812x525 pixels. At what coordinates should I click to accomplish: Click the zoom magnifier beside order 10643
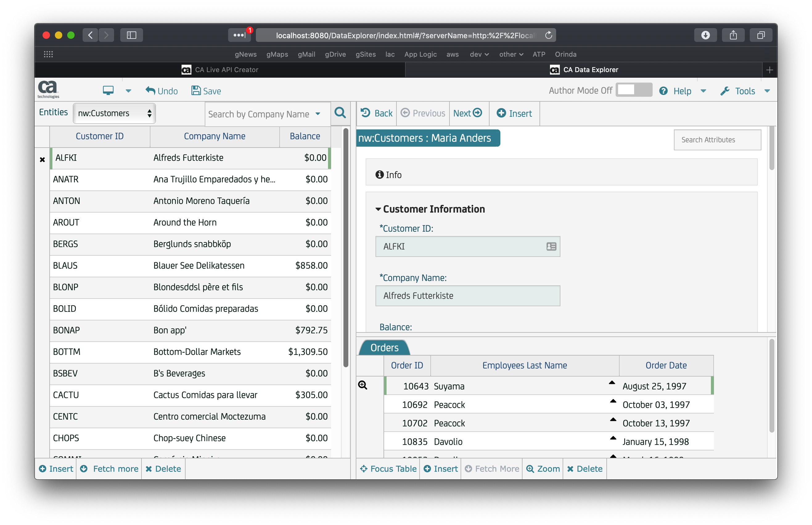pos(363,385)
